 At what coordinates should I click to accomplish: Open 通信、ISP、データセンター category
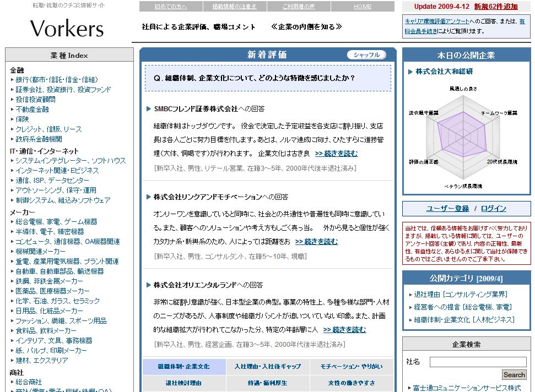[52, 181]
